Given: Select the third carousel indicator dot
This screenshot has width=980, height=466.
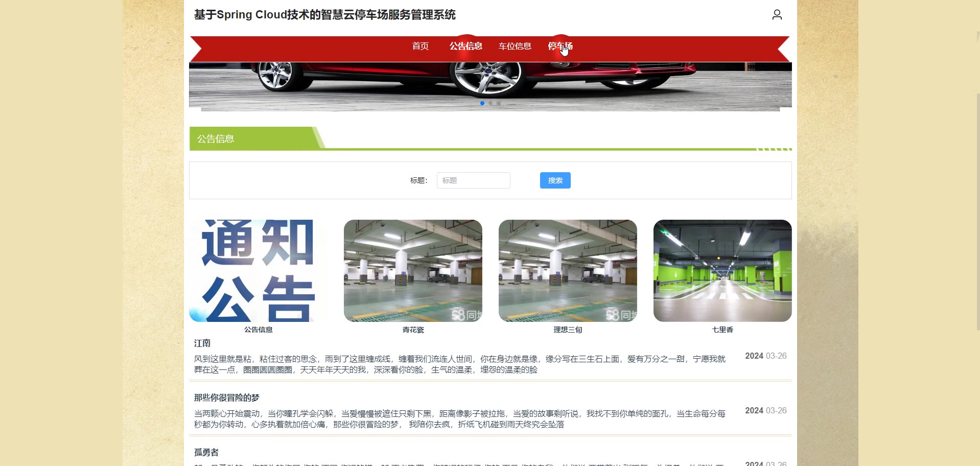Looking at the screenshot, I should [499, 103].
